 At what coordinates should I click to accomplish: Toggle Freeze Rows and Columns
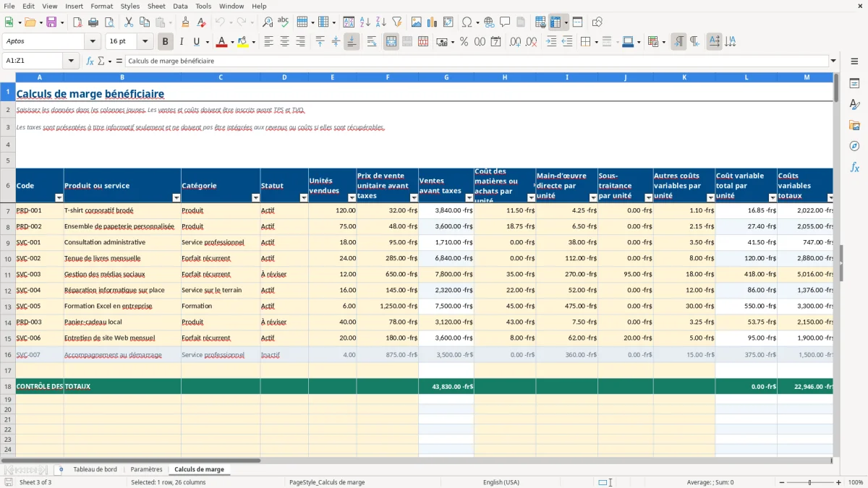pos(556,22)
